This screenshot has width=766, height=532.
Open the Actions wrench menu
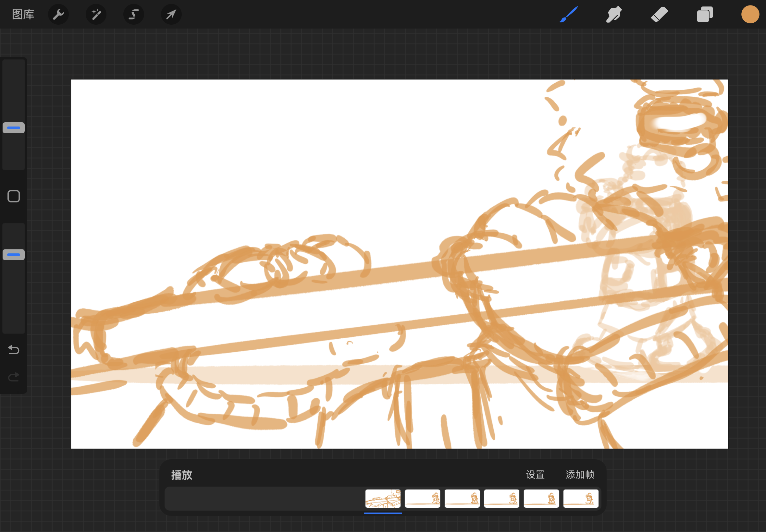pos(58,14)
